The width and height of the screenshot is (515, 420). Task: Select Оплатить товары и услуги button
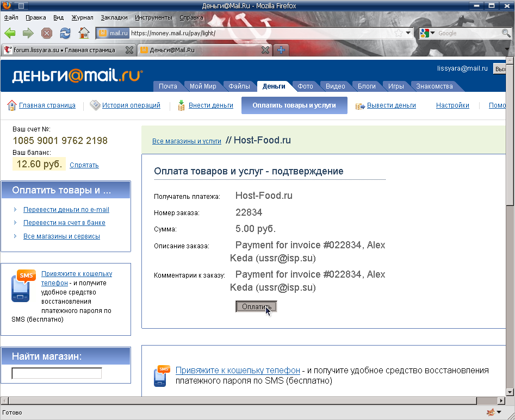pos(294,105)
